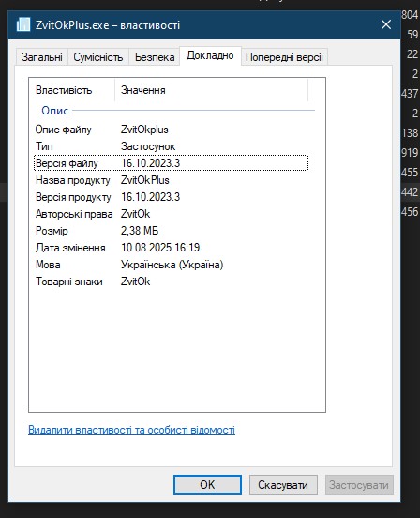Image resolution: width=420 pixels, height=518 pixels.
Task: Click the Докладно tab
Action: (210, 55)
